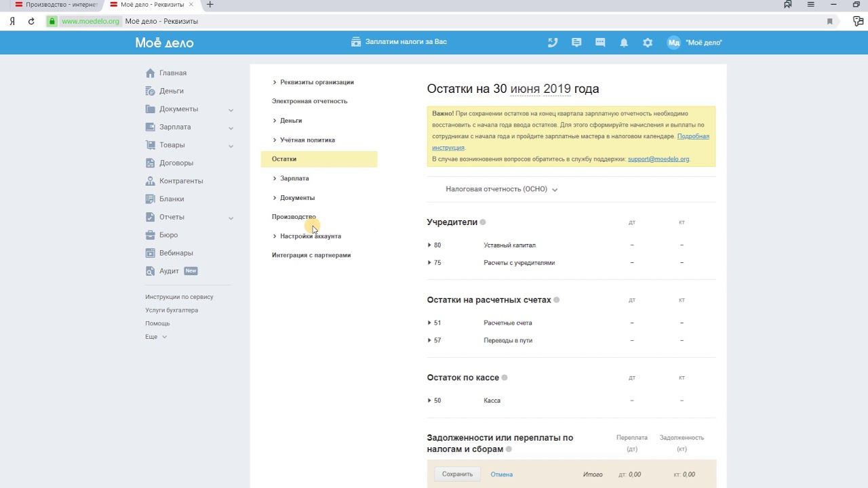Click the Деньги money icon
Screen dimensions: 868x488
[x=151, y=91]
